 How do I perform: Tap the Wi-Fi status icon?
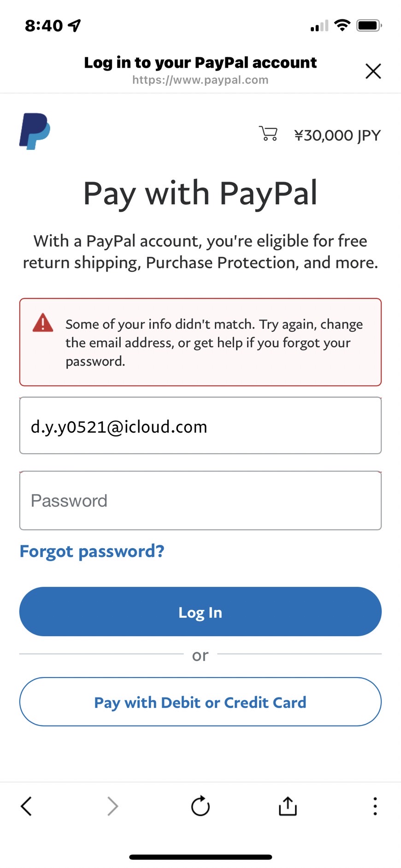(x=342, y=25)
